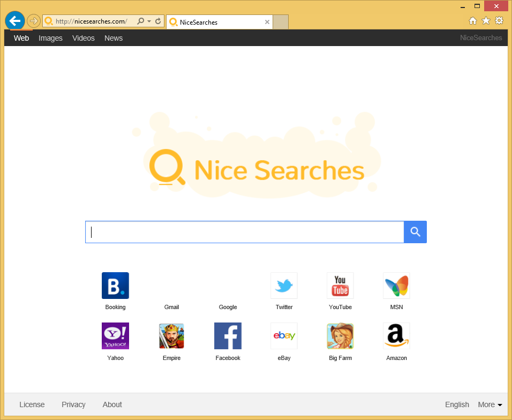Open the MSN butterfly shortcut icon
The height and width of the screenshot is (420, 512).
[x=396, y=286]
